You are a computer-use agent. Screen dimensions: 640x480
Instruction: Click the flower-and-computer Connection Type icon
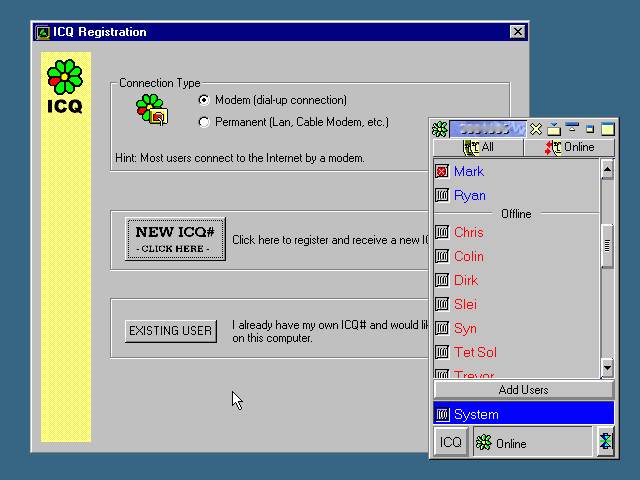point(151,109)
